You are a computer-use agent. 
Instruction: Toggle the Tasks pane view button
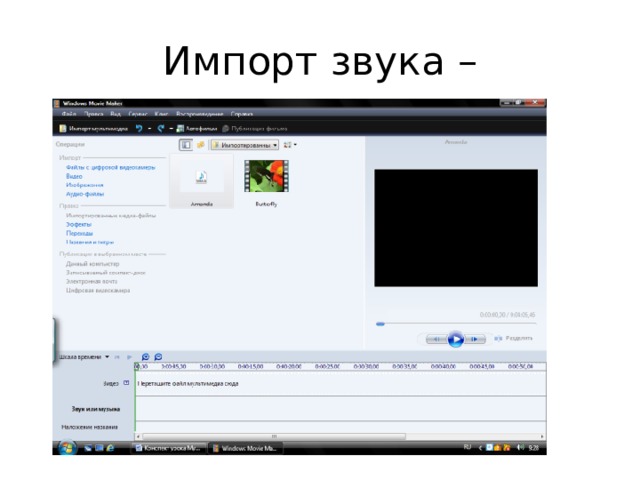186,145
